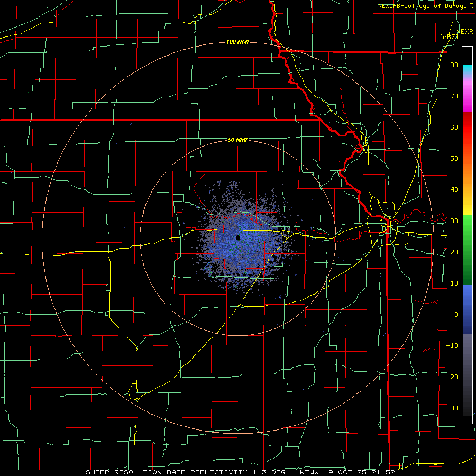Click the NEXR label above the color scale
Screen dimensions: 476x476
(464, 32)
